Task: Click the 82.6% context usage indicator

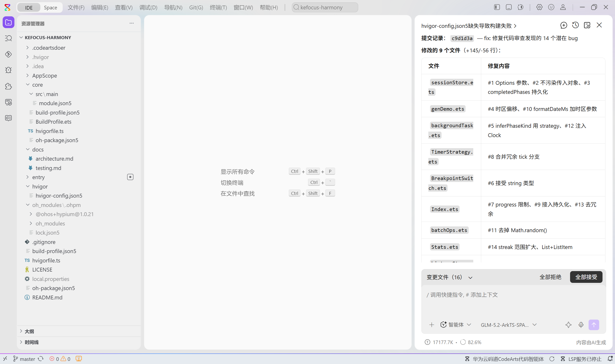Action: (x=471, y=342)
